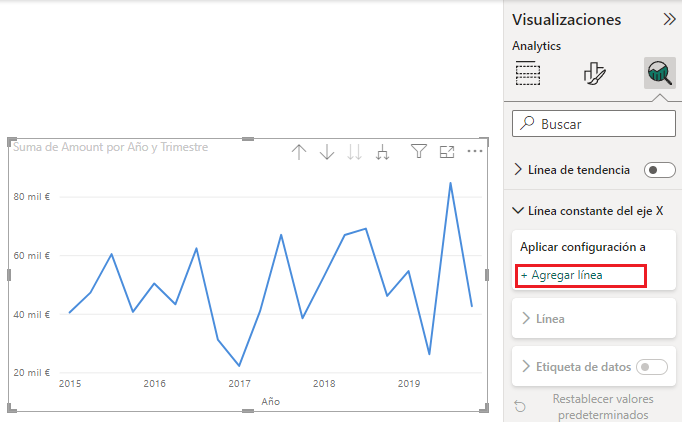The width and height of the screenshot is (682, 422).
Task: Click the drill up arrow icon
Action: (x=298, y=152)
